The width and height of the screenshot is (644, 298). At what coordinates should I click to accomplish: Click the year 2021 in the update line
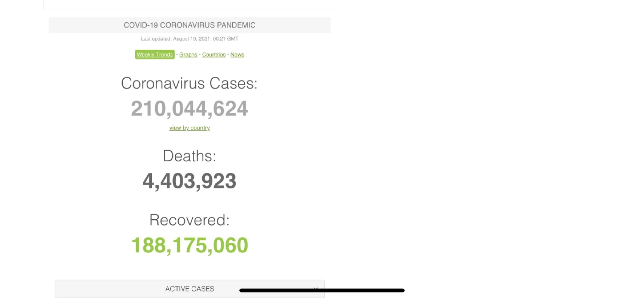coord(205,39)
